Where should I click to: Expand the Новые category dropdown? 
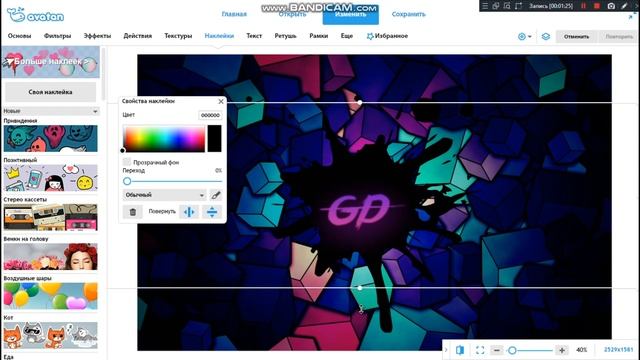(51, 111)
